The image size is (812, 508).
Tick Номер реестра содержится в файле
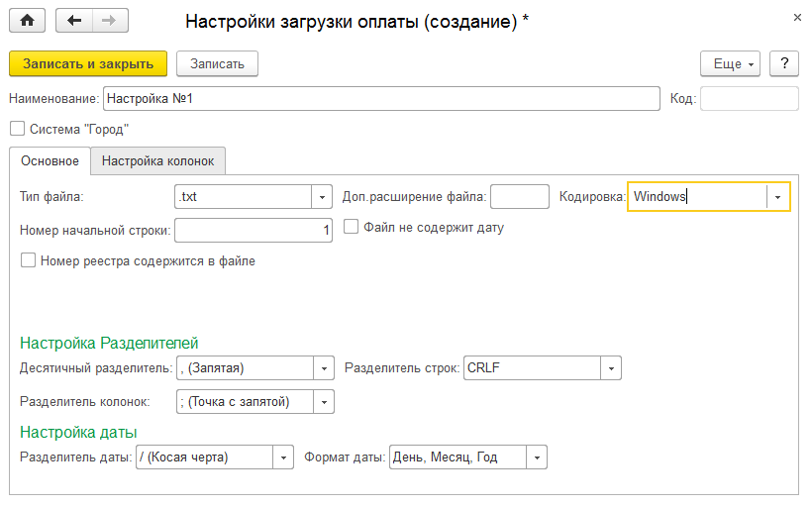click(x=28, y=260)
